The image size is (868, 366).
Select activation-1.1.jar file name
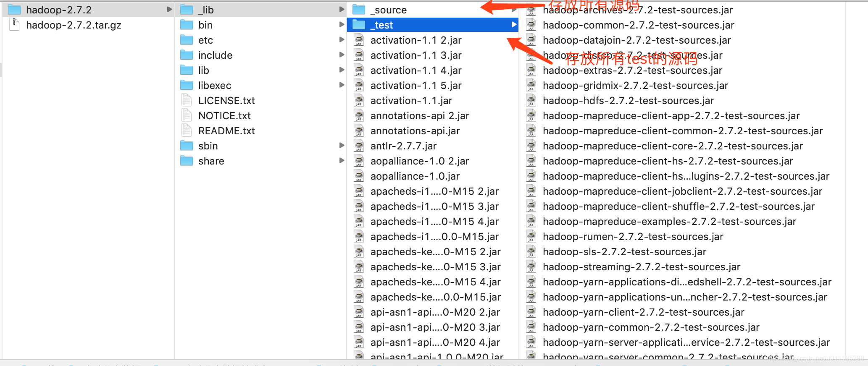(x=411, y=100)
